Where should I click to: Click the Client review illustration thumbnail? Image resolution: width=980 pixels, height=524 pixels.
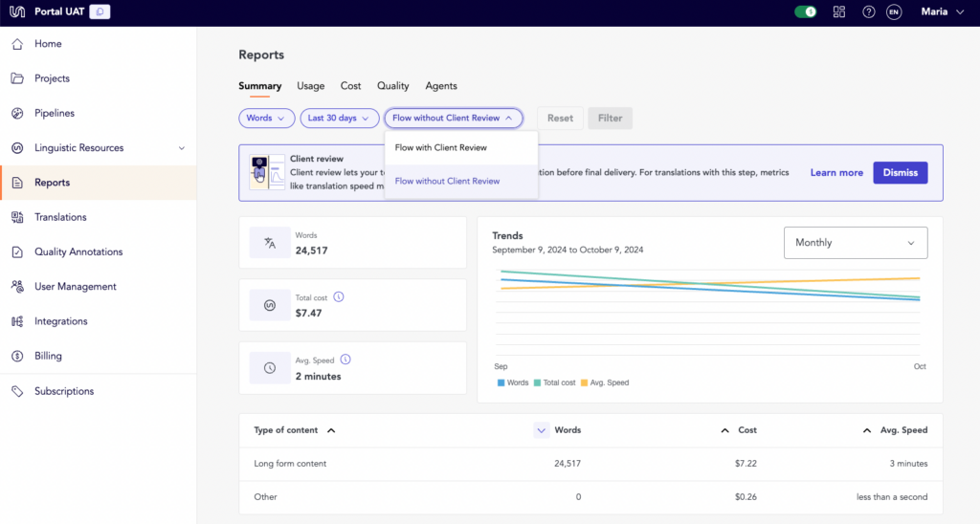(x=267, y=172)
